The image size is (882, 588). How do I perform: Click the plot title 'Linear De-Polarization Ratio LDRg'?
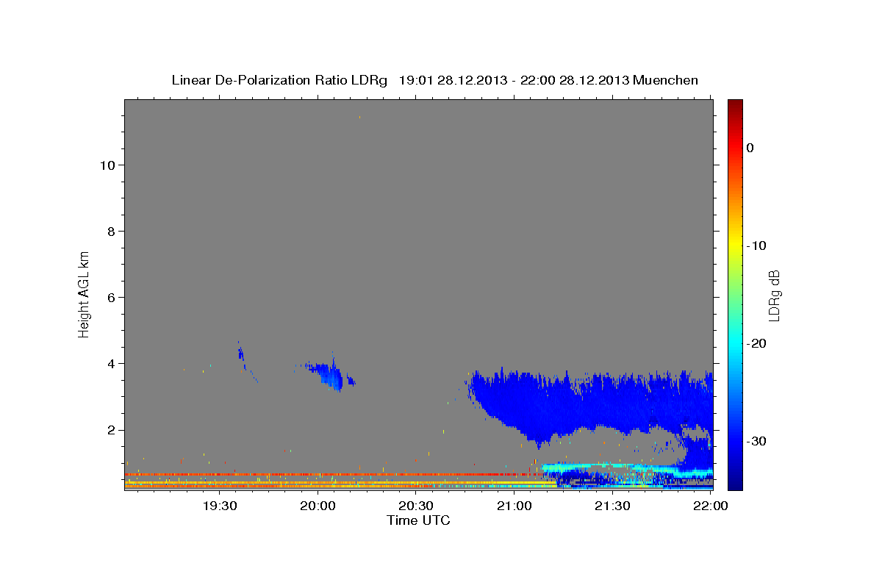click(x=279, y=80)
